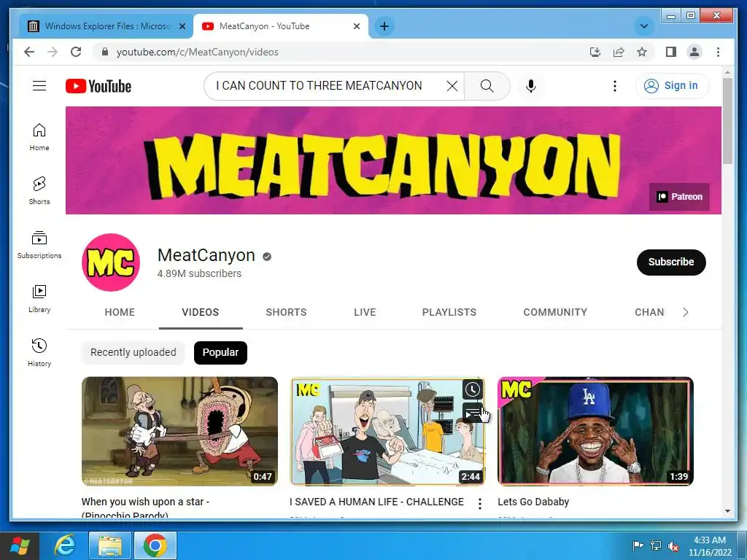The height and width of the screenshot is (560, 747).
Task: Click the MeatCanyon channel avatar
Action: (x=111, y=262)
